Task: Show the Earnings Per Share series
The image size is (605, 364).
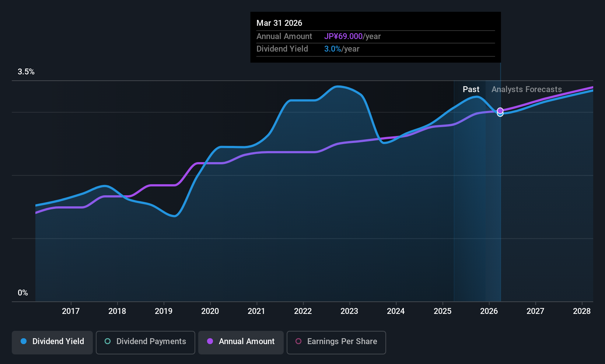Action: coord(336,342)
